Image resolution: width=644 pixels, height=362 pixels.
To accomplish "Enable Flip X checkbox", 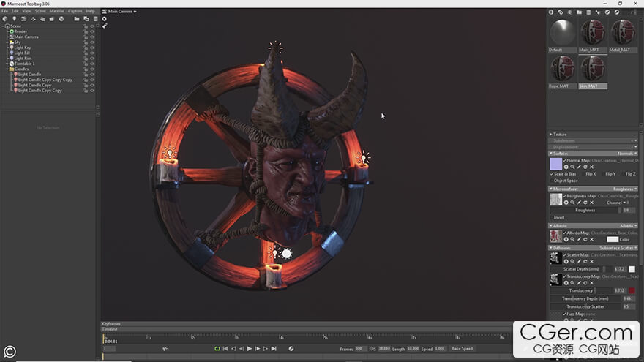I will pyautogui.click(x=583, y=174).
